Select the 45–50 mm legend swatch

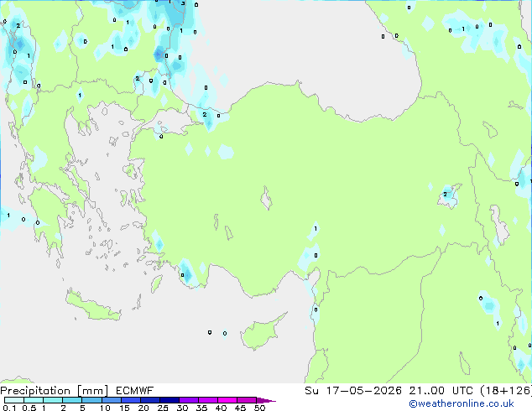[247, 400]
